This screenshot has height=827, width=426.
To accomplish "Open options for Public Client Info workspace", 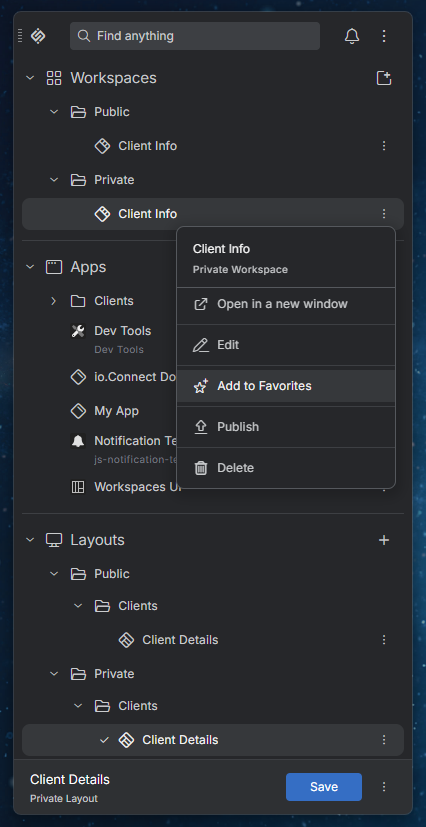I will (384, 146).
